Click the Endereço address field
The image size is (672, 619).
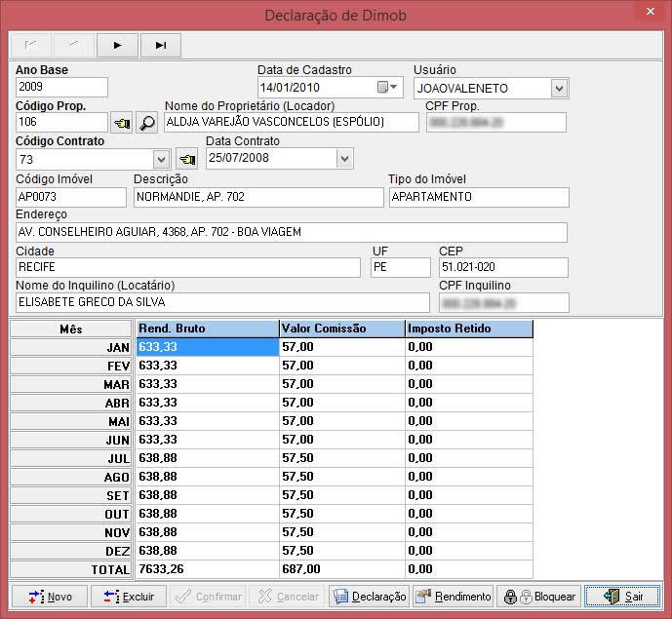tap(291, 232)
